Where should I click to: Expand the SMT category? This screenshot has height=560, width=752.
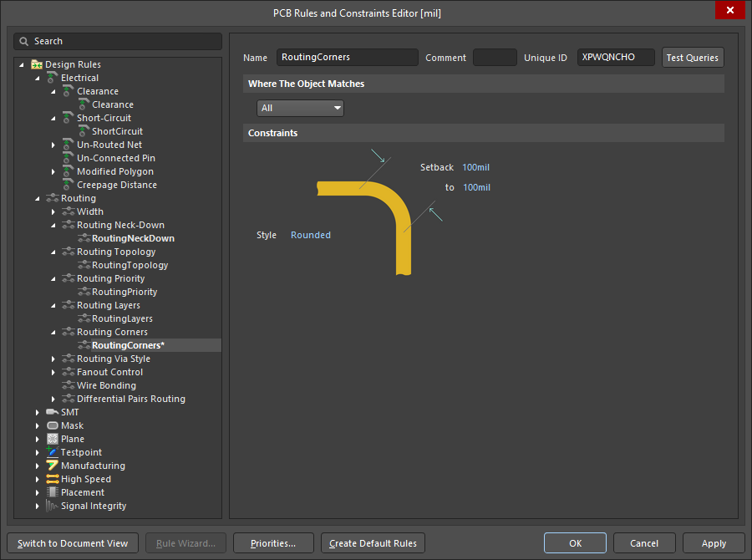pyautogui.click(x=38, y=412)
